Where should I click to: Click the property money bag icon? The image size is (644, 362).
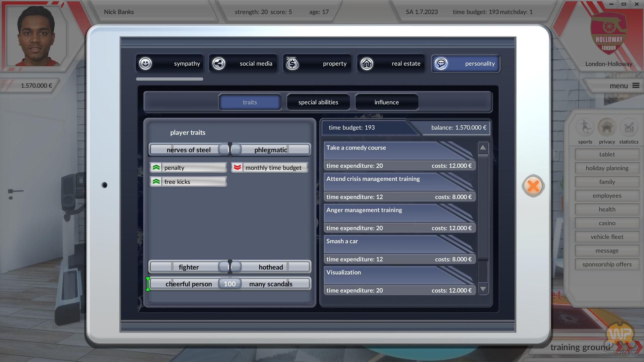click(x=292, y=63)
